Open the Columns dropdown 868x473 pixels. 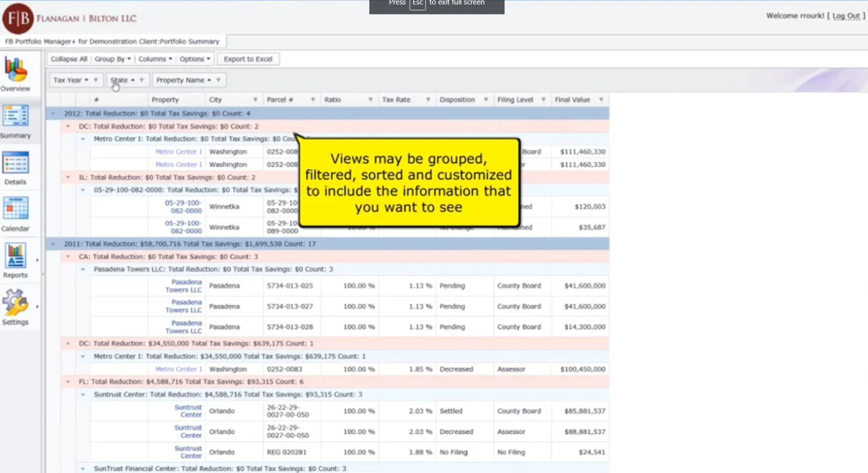155,59
